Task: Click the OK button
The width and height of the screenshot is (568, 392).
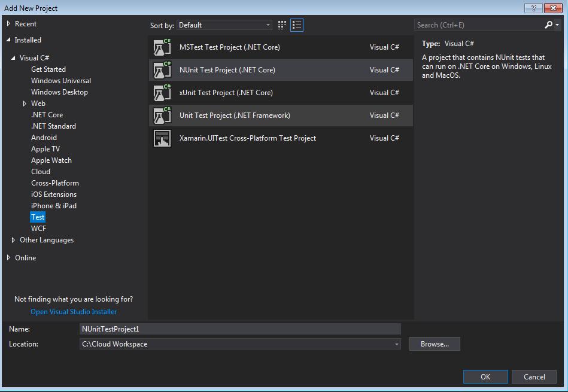Action: (485, 376)
